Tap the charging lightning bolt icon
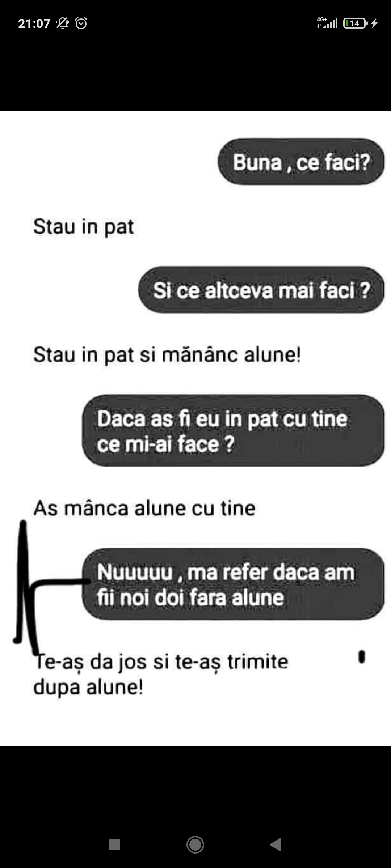This screenshot has width=391, height=868. 374,24
